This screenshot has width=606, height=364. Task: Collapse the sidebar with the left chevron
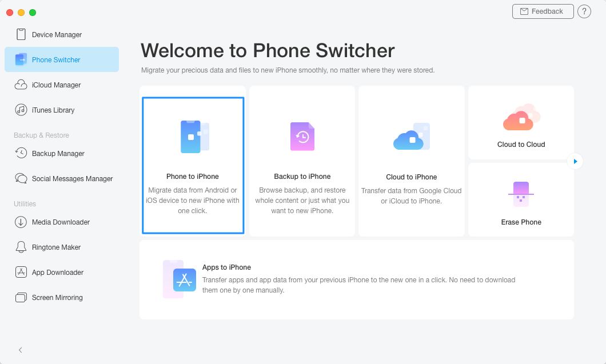[x=20, y=350]
